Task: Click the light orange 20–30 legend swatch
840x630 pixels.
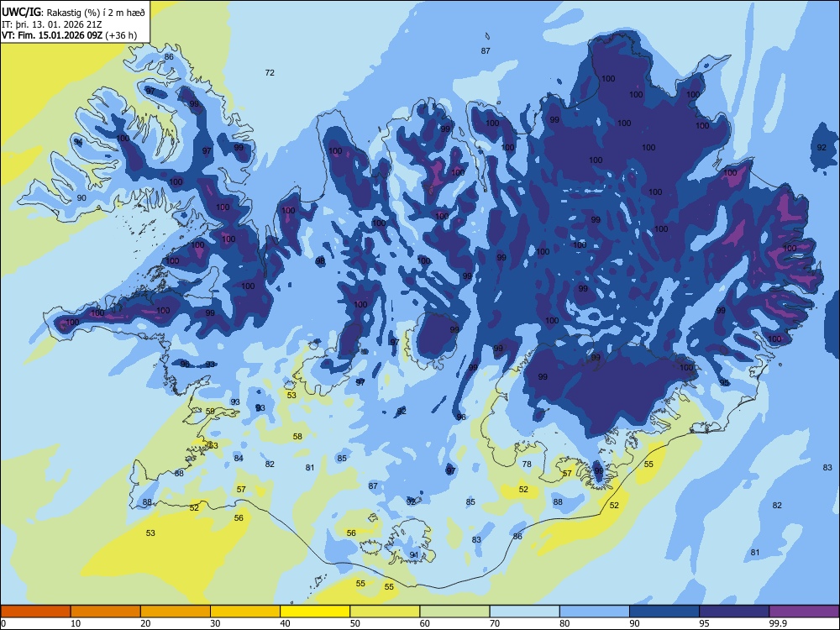Action: (176, 612)
